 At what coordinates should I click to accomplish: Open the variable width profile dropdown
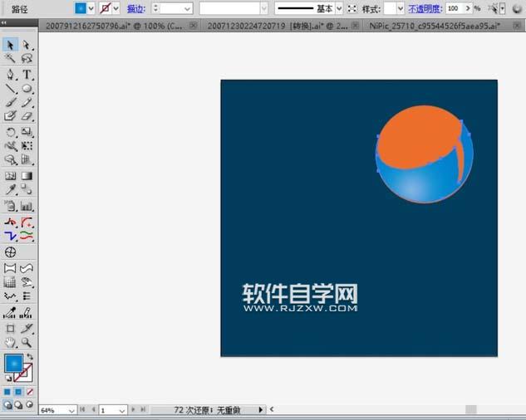pyautogui.click(x=264, y=8)
